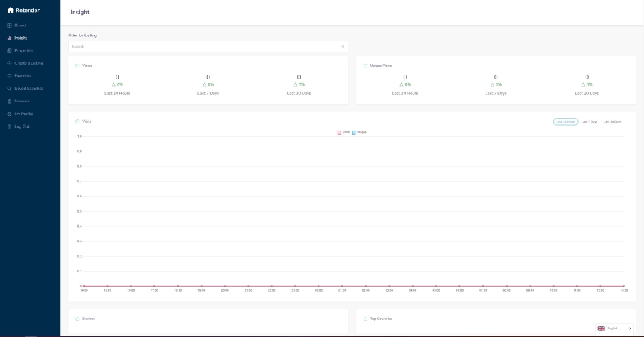
Task: Select the Last 24 Hours chart range
Action: click(x=565, y=121)
